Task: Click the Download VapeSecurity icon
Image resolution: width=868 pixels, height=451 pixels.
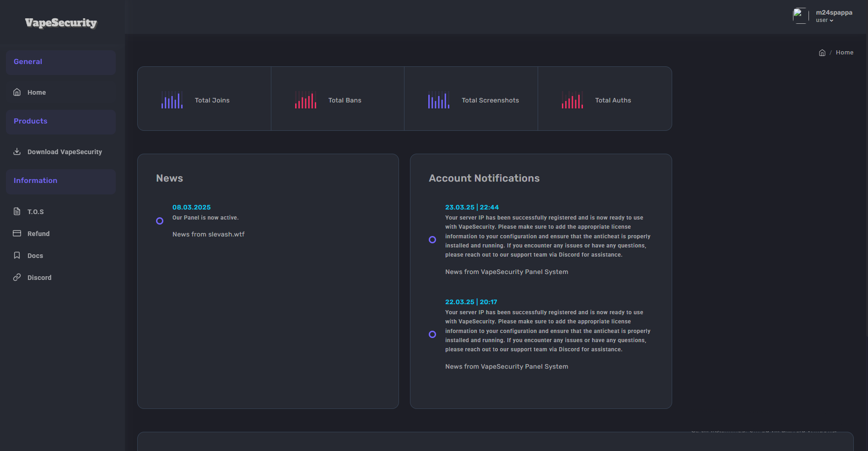Action: point(17,151)
